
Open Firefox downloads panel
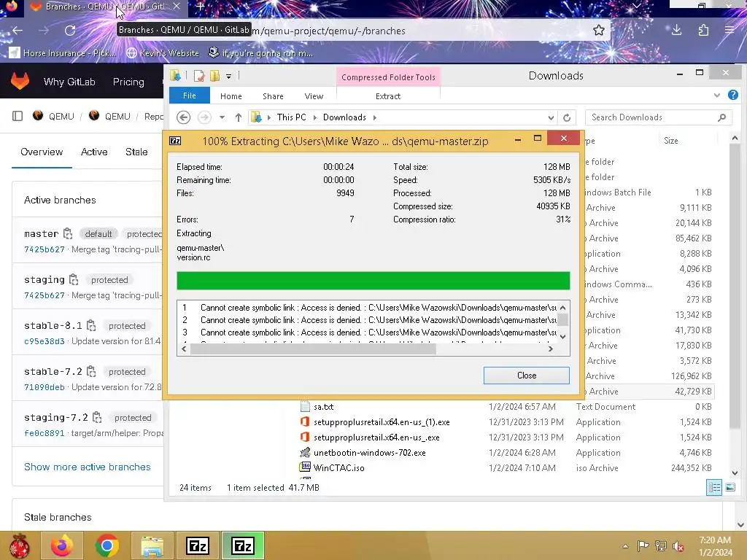coord(676,31)
